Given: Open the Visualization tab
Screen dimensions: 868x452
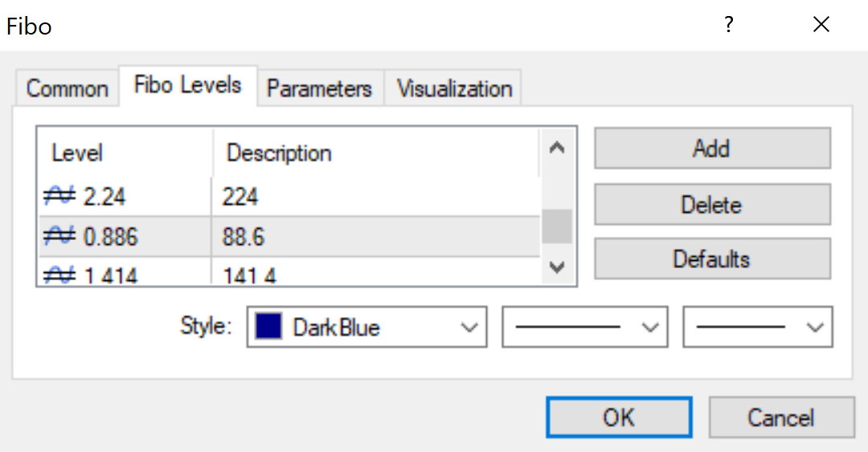Looking at the screenshot, I should point(454,88).
